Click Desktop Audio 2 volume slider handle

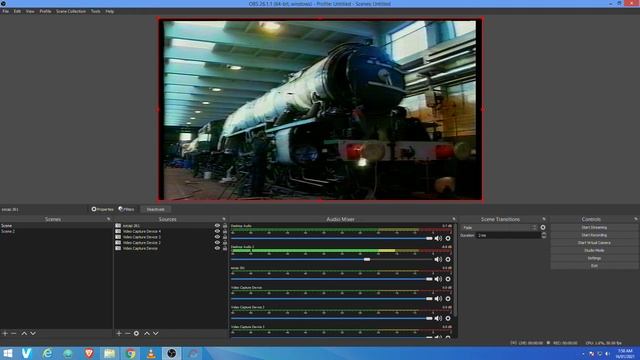coord(367,259)
